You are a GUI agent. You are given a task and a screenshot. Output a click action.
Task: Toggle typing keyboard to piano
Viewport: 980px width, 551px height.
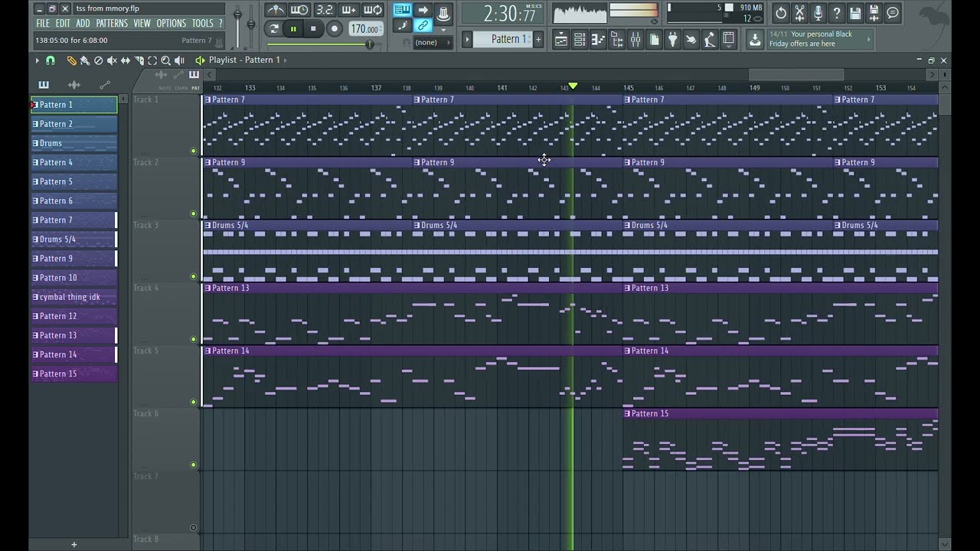click(402, 10)
